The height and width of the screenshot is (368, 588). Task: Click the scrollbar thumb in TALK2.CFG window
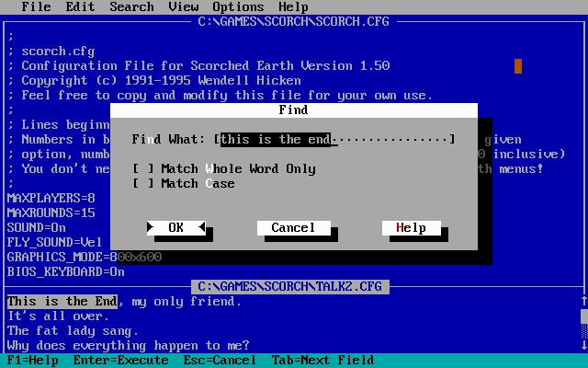pyautogui.click(x=584, y=316)
